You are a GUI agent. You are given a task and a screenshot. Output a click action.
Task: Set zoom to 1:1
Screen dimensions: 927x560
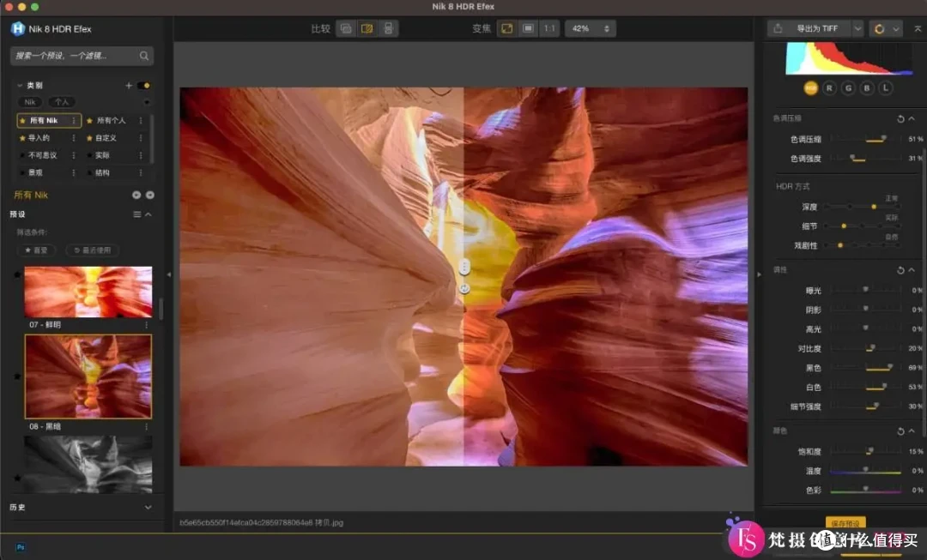pyautogui.click(x=549, y=28)
